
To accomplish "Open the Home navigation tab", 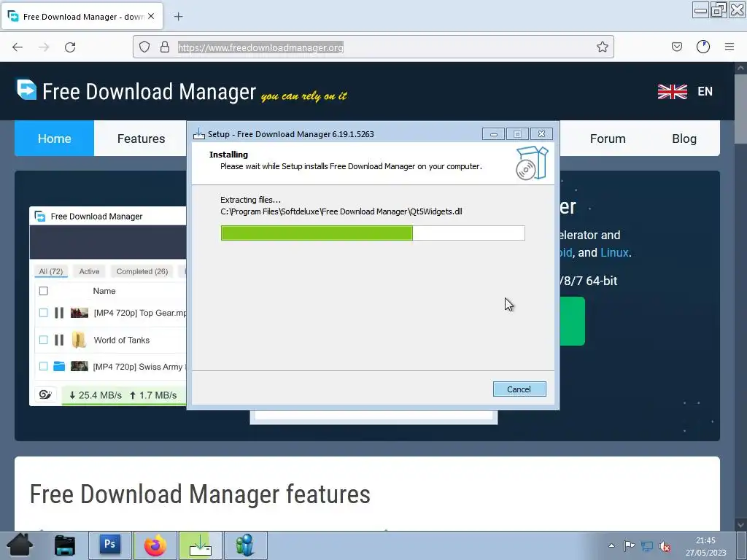I will pos(54,139).
